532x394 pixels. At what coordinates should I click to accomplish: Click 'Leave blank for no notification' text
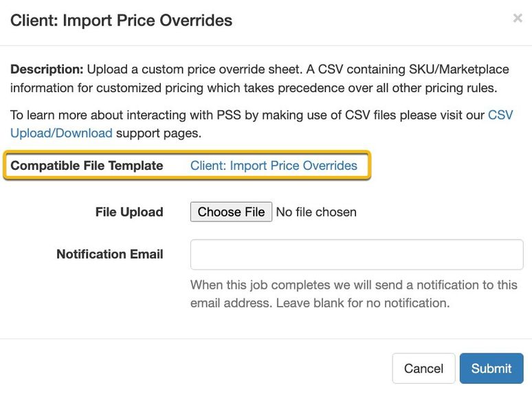363,303
